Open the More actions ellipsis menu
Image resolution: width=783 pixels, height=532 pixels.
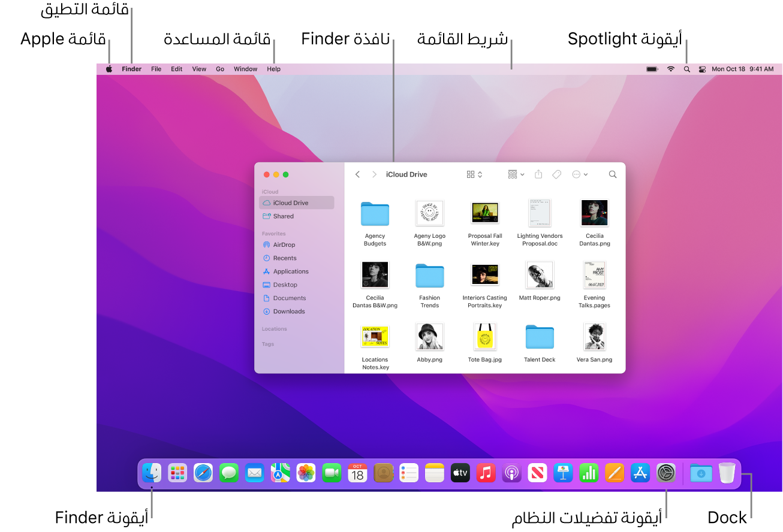point(579,174)
